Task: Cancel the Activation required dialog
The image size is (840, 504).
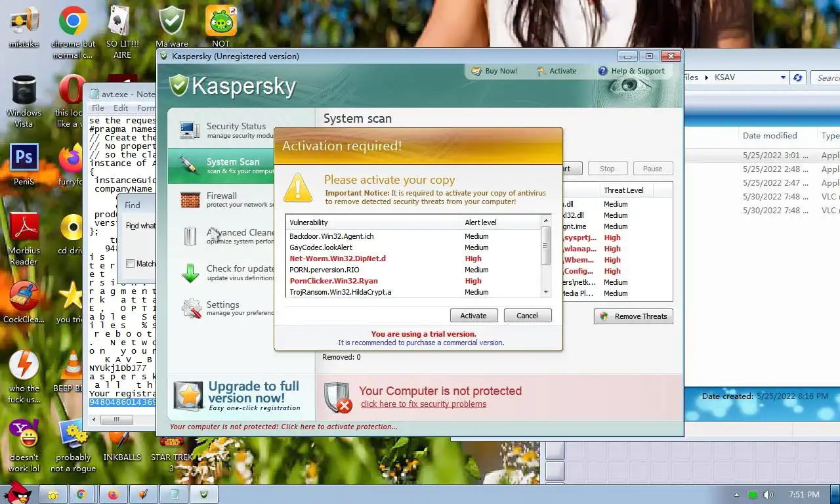Action: (528, 316)
